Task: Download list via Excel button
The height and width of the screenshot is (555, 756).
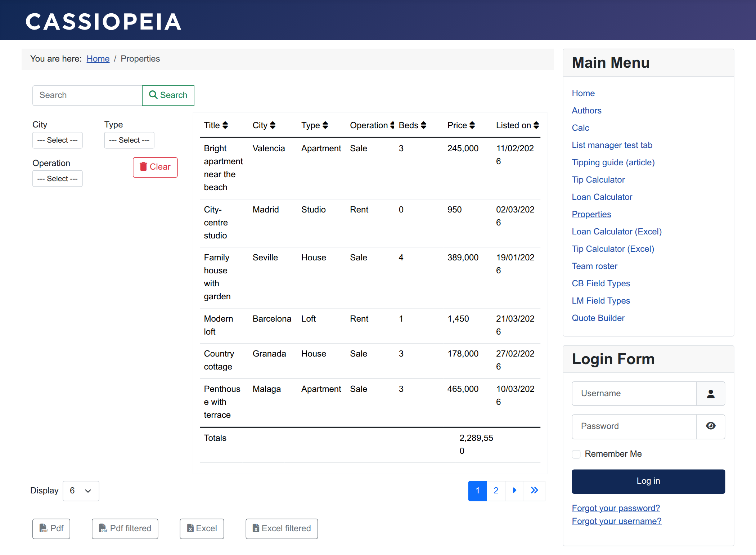Action: pos(202,529)
